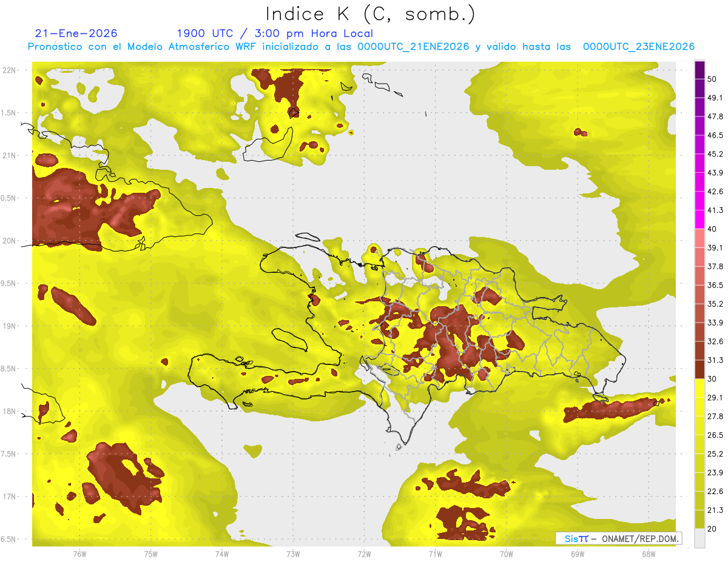The width and height of the screenshot is (728, 562).
Task: Click the 76W longitude axis label
Action: [x=79, y=554]
